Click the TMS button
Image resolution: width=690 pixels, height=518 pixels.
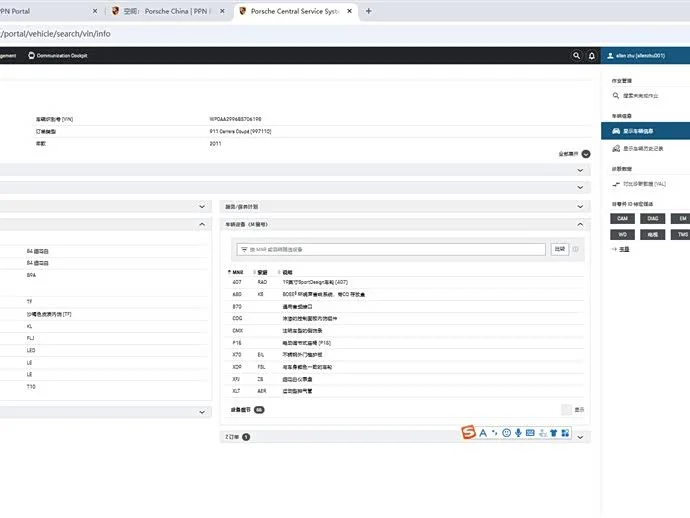(x=681, y=235)
